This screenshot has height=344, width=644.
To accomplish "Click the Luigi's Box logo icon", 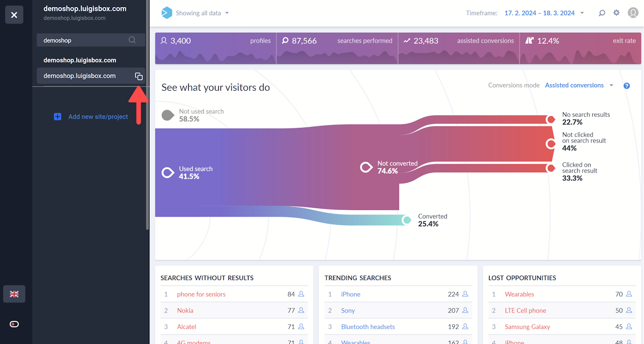I will 167,13.
